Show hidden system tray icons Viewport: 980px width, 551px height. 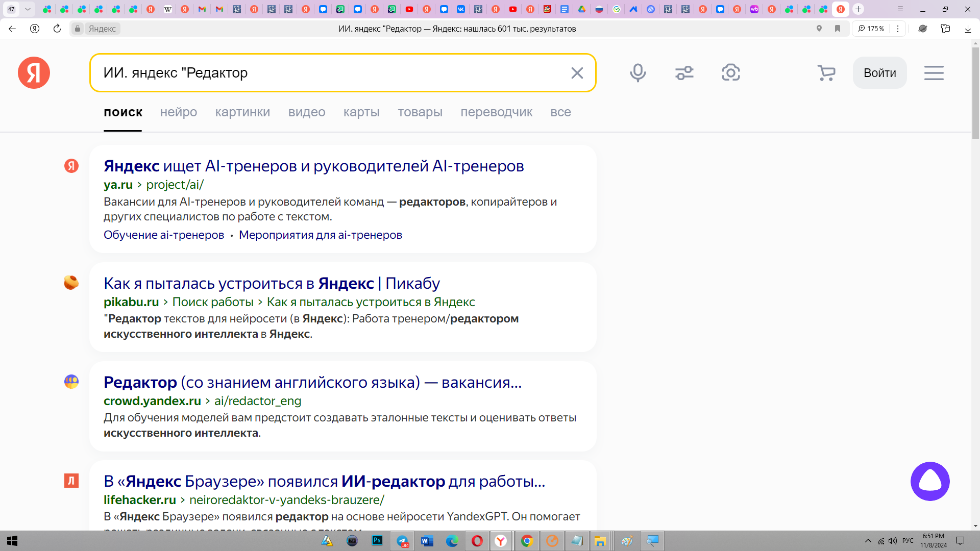(x=868, y=541)
